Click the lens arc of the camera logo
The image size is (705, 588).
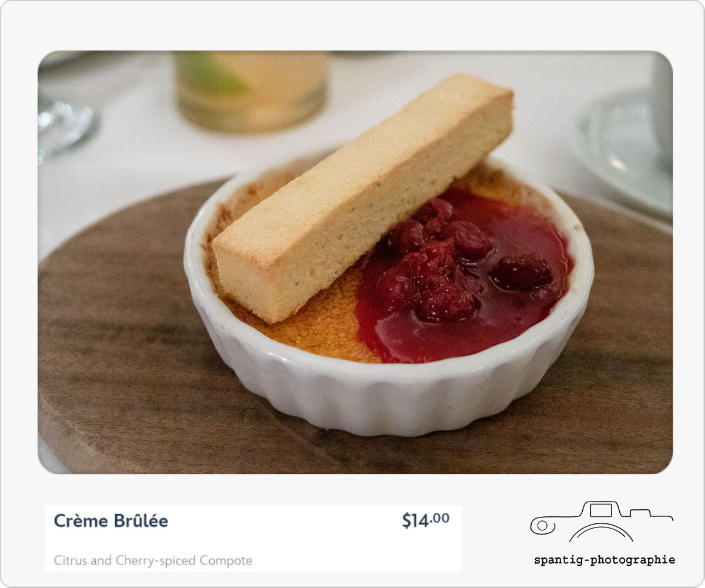pos(601,532)
